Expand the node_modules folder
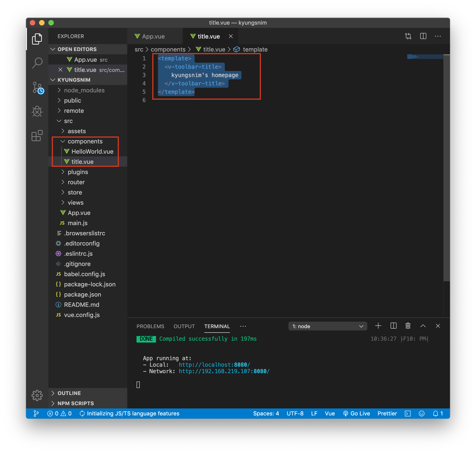This screenshot has width=476, height=453. click(x=84, y=90)
